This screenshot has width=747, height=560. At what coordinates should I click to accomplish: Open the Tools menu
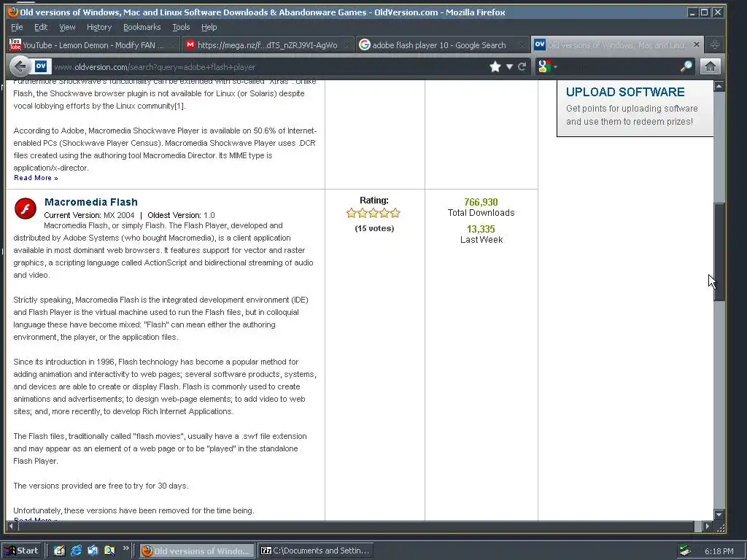click(x=181, y=27)
